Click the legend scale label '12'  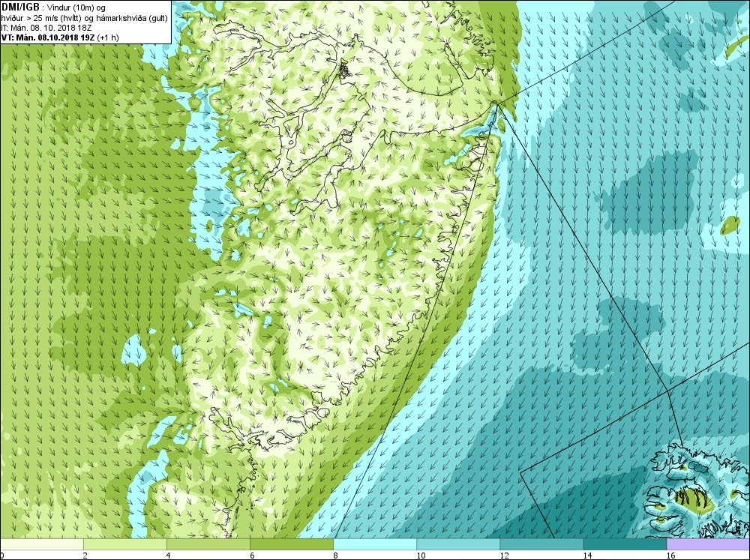point(504,556)
